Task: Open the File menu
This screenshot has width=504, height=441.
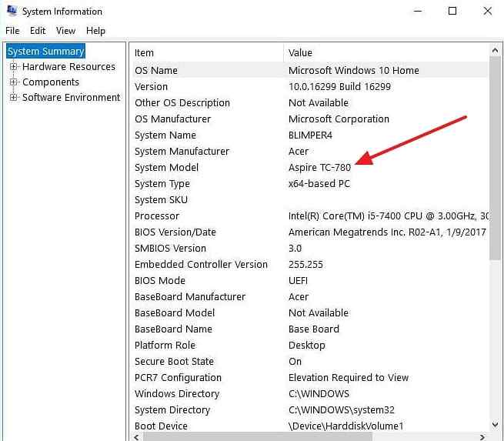Action: coord(12,31)
